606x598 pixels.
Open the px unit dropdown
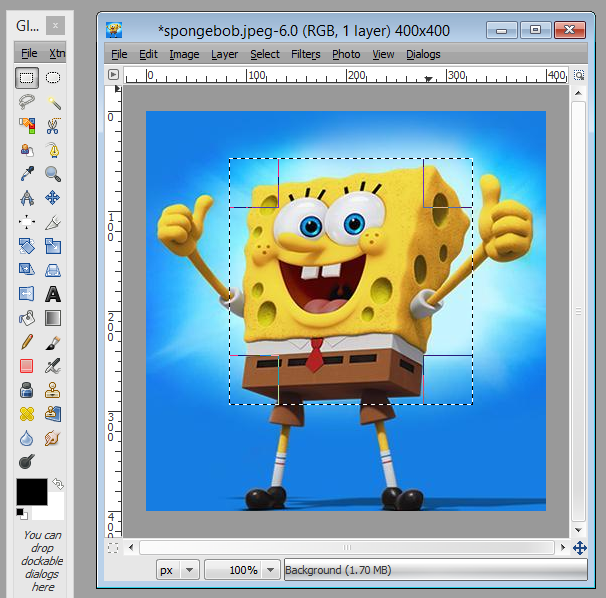(178, 570)
